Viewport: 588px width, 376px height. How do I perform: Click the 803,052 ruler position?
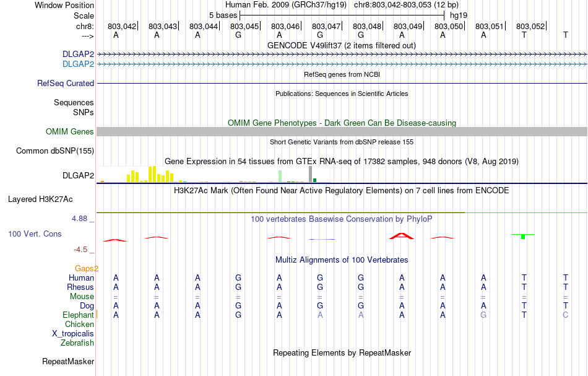(530, 26)
